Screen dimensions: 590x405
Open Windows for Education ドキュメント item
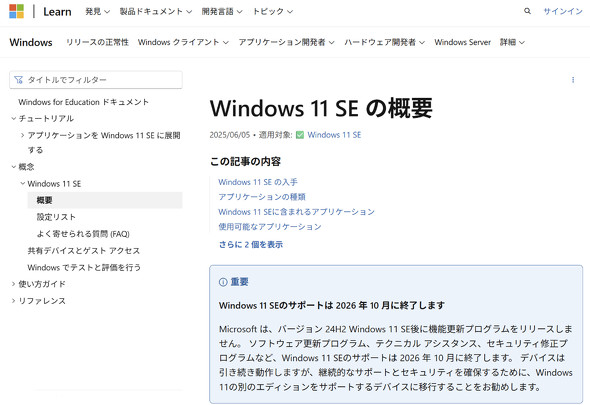click(x=84, y=102)
